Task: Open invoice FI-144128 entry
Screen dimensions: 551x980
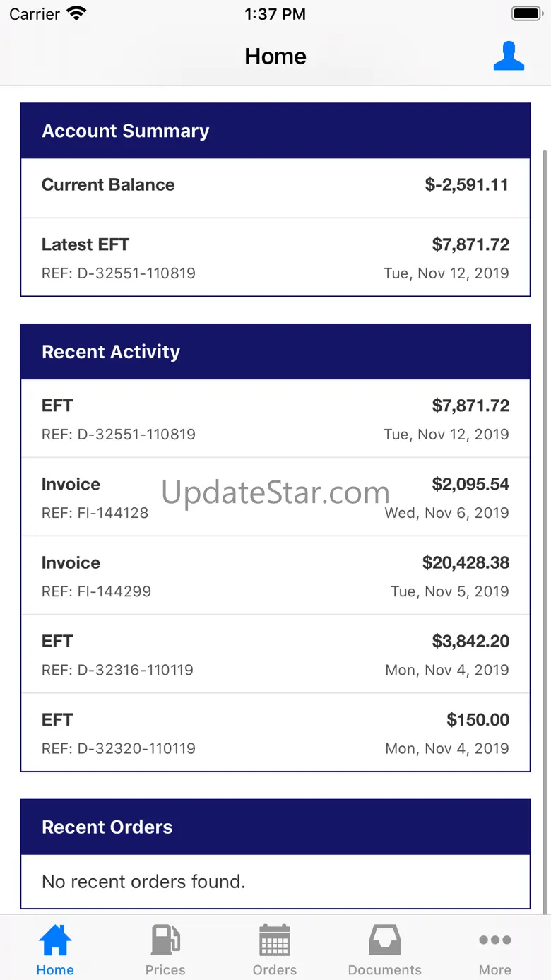Action: point(275,497)
